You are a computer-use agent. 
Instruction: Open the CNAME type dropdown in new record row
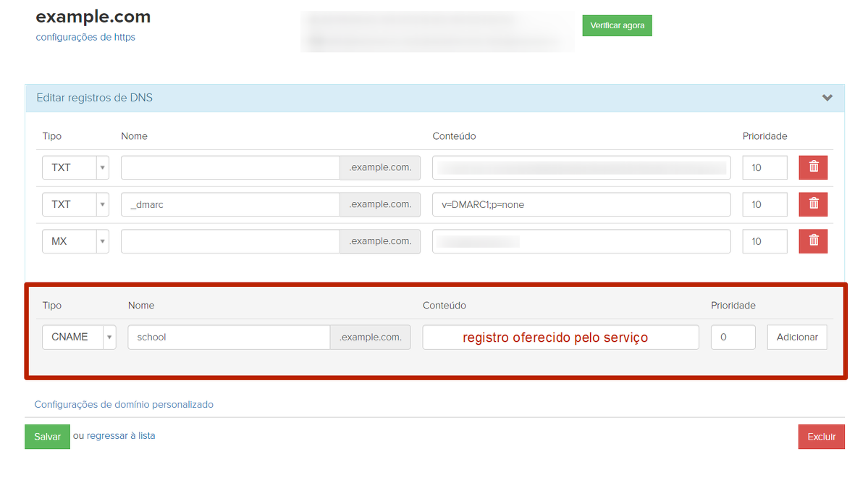pyautogui.click(x=79, y=337)
